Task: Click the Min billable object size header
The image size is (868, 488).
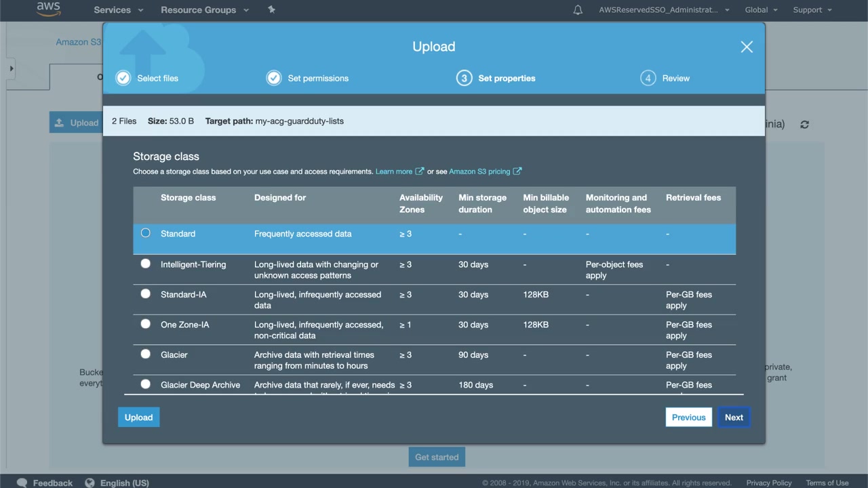Action: [546, 203]
